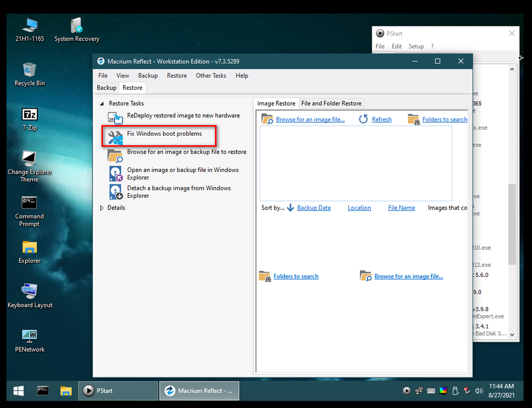Open the File menu in Macrium Reflect
The height and width of the screenshot is (408, 532).
pyautogui.click(x=103, y=75)
